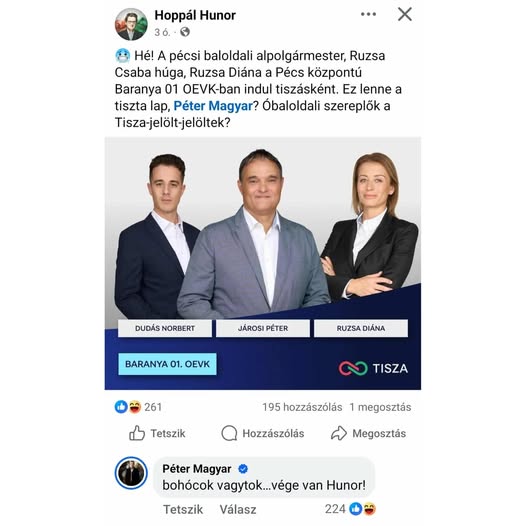This screenshot has height=526, width=526.
Task: Show the 1 megosztás shares list
Action: pyautogui.click(x=380, y=407)
